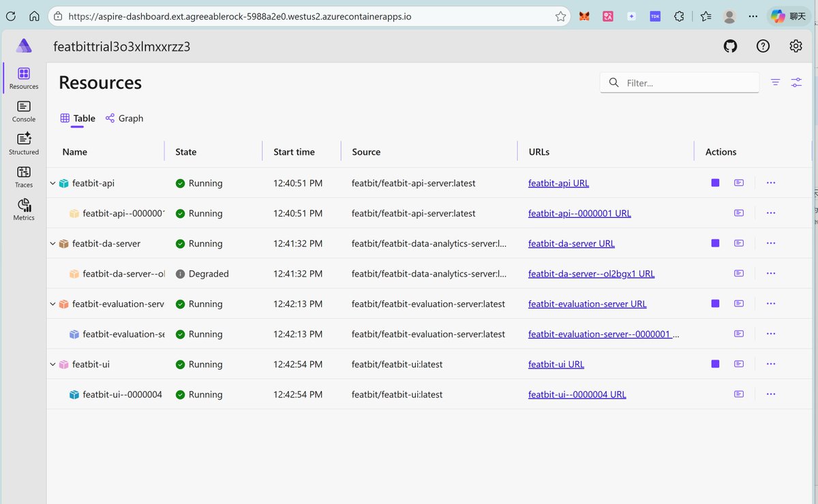Open the featbit-api URL link
The width and height of the screenshot is (818, 504).
click(558, 183)
